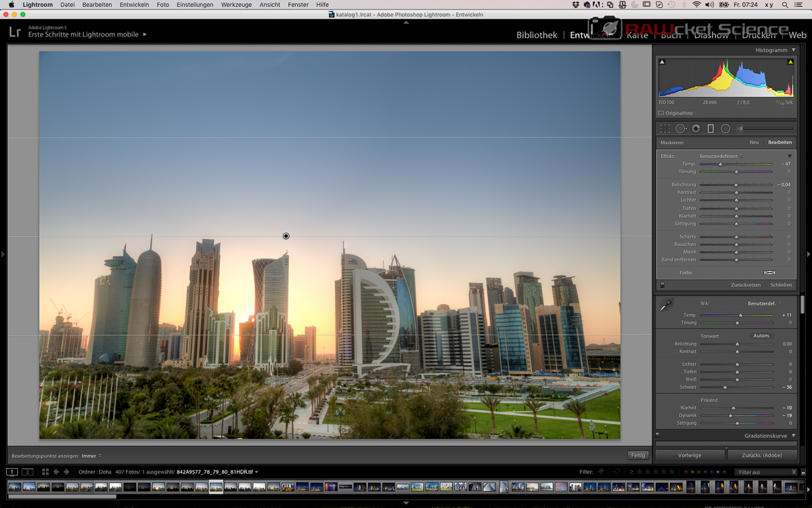Screen dimensions: 812x508
Task: Toggle shadow clipping indicator in histogram
Action: tap(662, 62)
